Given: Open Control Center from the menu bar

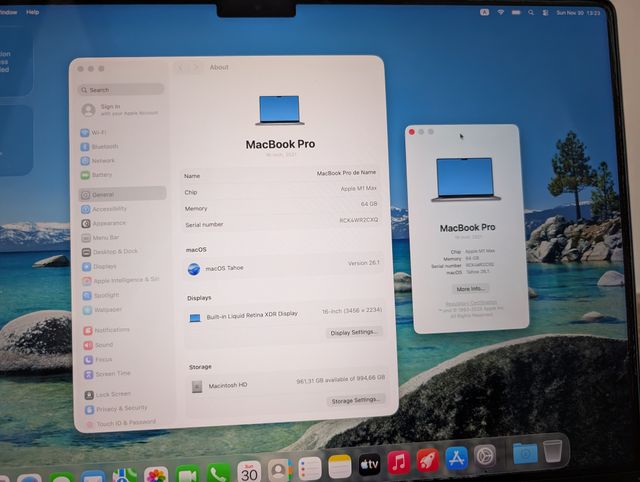Looking at the screenshot, I should click(545, 13).
